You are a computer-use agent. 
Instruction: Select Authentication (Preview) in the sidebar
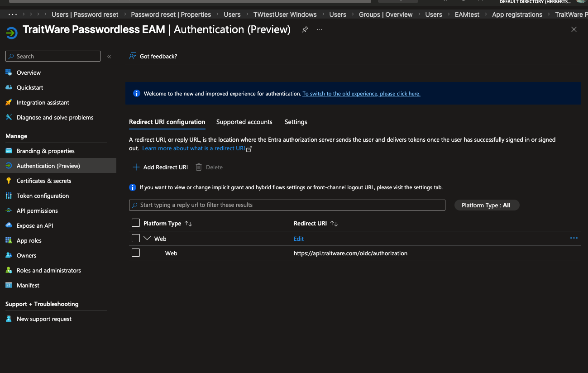pos(58,166)
